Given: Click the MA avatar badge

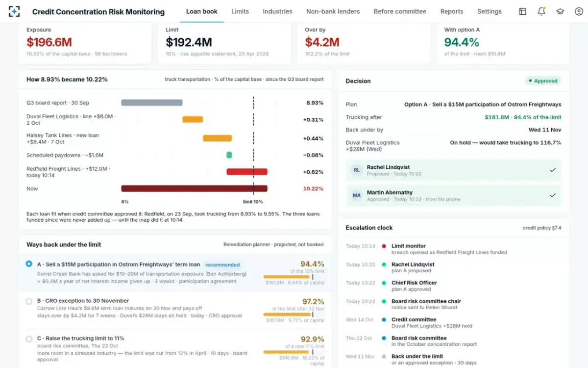Looking at the screenshot, I should click(x=357, y=195).
